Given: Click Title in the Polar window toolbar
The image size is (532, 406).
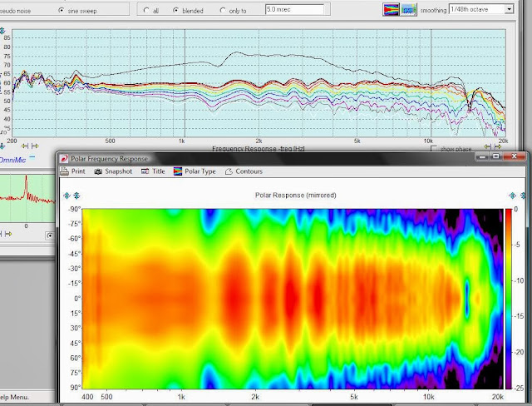Looking at the screenshot, I should 159,171.
